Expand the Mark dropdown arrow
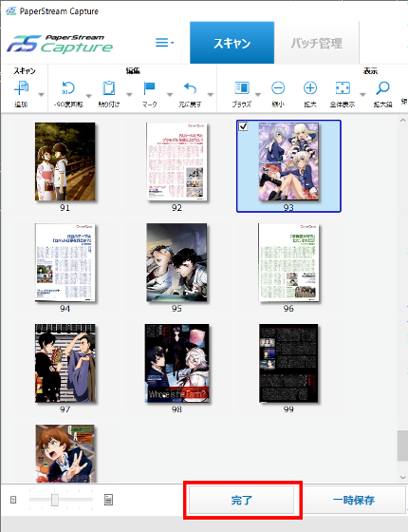Image resolution: width=408 pixels, height=532 pixels. tap(170, 95)
